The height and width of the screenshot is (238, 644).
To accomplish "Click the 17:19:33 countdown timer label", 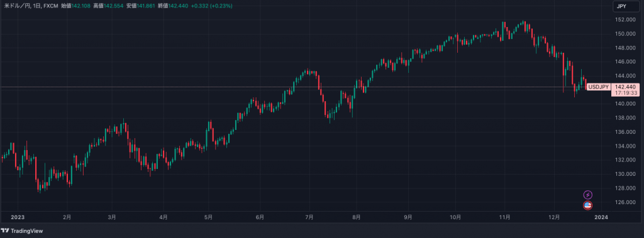I will [626, 93].
